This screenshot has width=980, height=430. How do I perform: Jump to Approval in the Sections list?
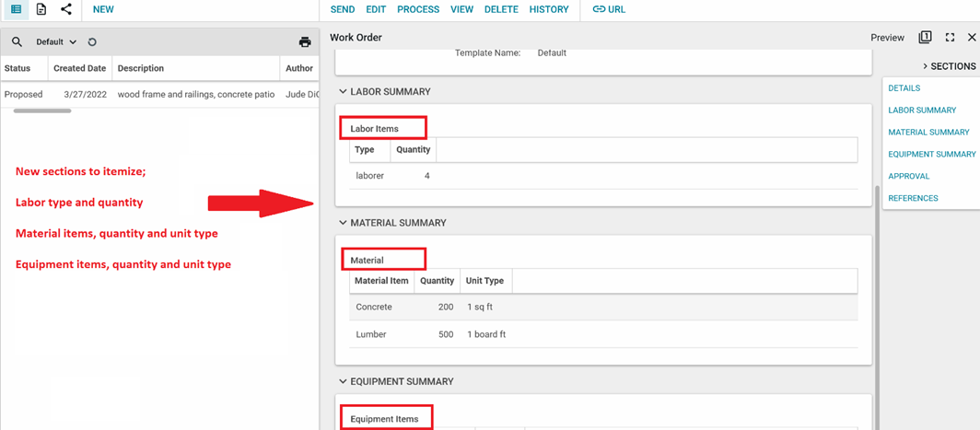pos(908,176)
